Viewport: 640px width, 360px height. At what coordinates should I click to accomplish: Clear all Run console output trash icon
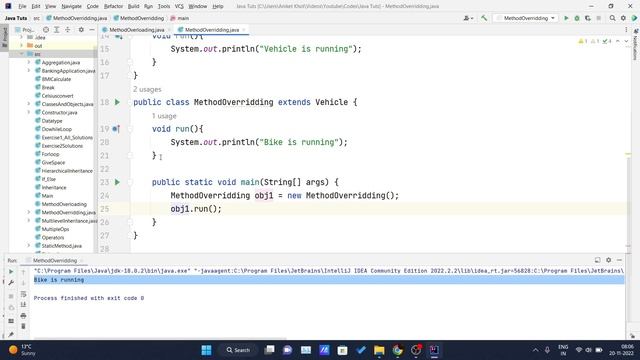coord(23,326)
